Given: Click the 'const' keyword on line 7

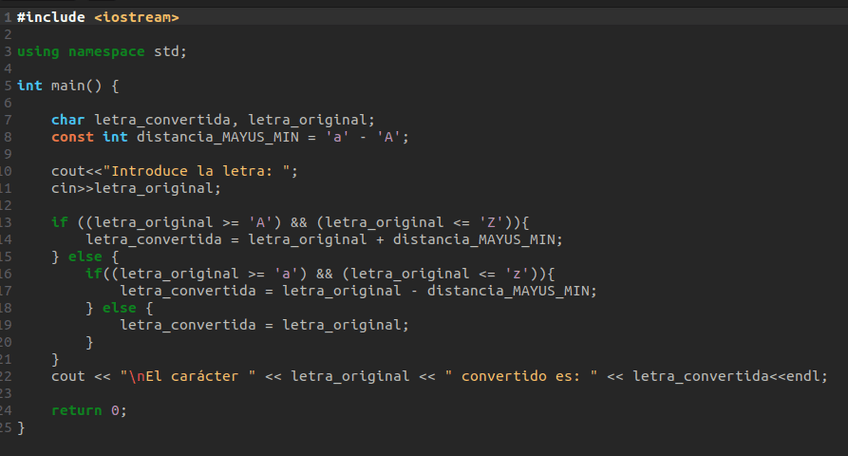Looking at the screenshot, I should tap(72, 136).
